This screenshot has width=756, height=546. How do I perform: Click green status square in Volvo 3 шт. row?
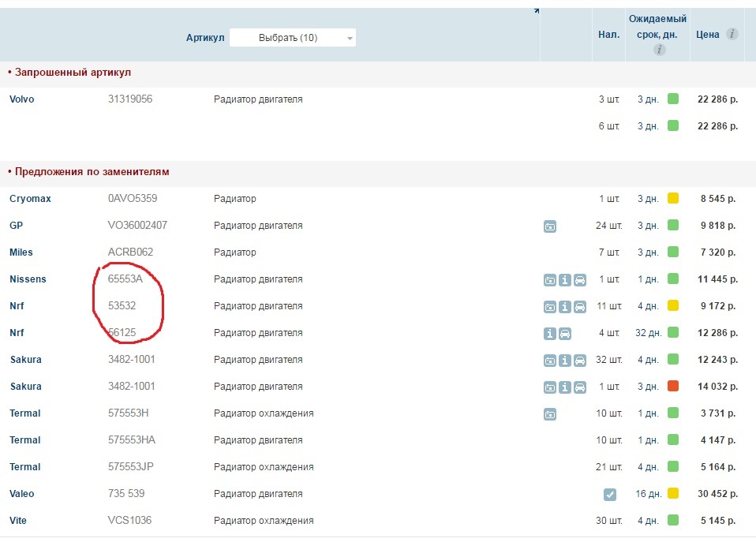673,99
